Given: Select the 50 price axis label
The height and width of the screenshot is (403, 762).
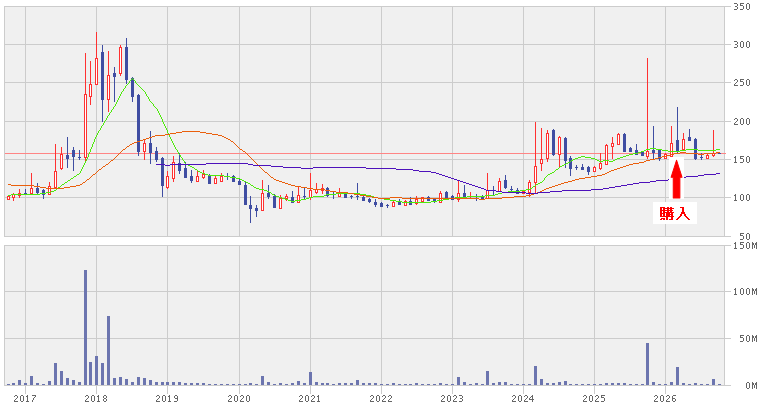Looking at the screenshot, I should pyautogui.click(x=745, y=236).
